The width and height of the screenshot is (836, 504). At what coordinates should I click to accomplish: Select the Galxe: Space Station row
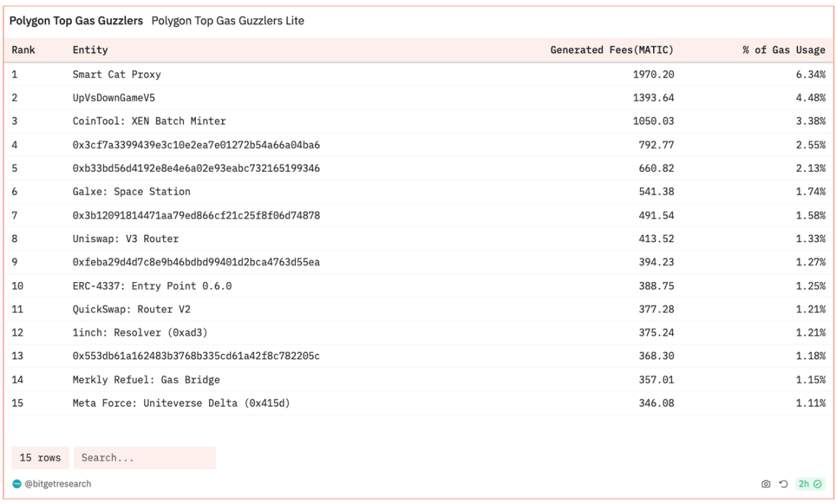tap(131, 191)
